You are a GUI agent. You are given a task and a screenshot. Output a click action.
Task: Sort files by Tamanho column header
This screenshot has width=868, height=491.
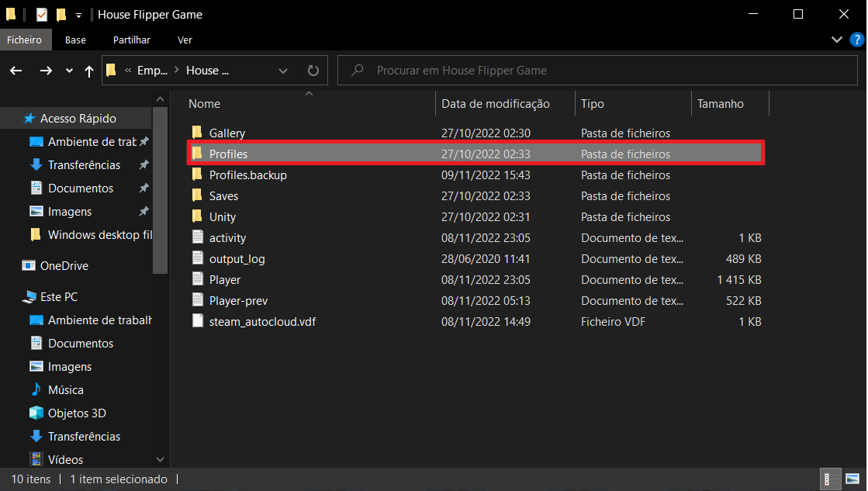tap(720, 104)
